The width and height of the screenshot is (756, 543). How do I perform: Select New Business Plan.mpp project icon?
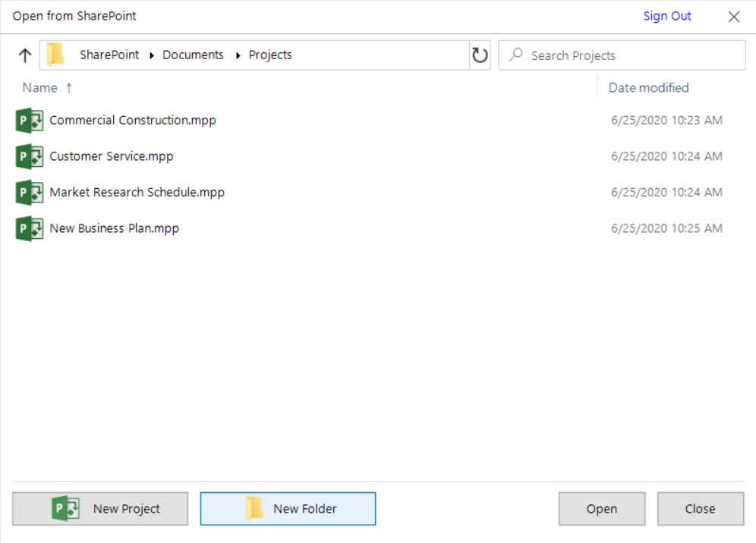tap(30, 228)
